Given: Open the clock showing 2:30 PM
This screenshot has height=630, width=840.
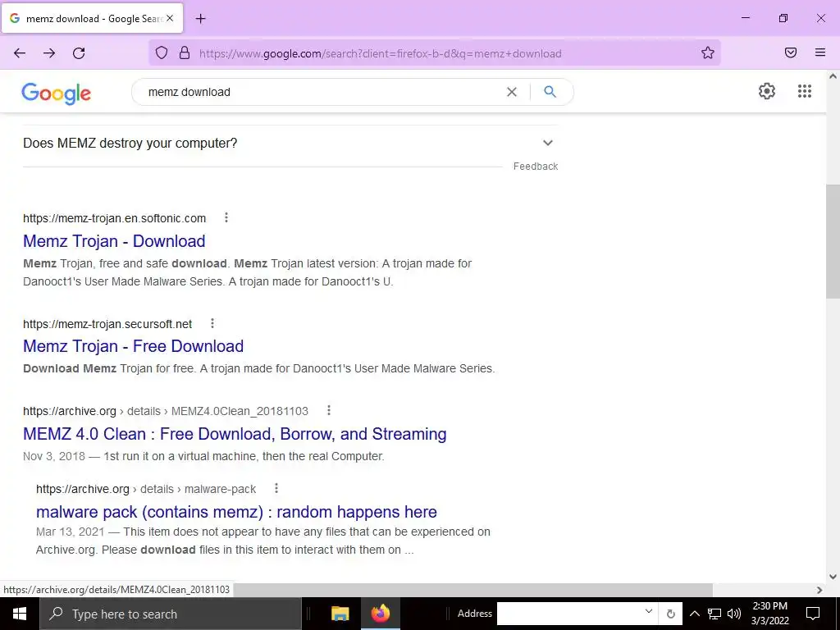Looking at the screenshot, I should [x=769, y=614].
